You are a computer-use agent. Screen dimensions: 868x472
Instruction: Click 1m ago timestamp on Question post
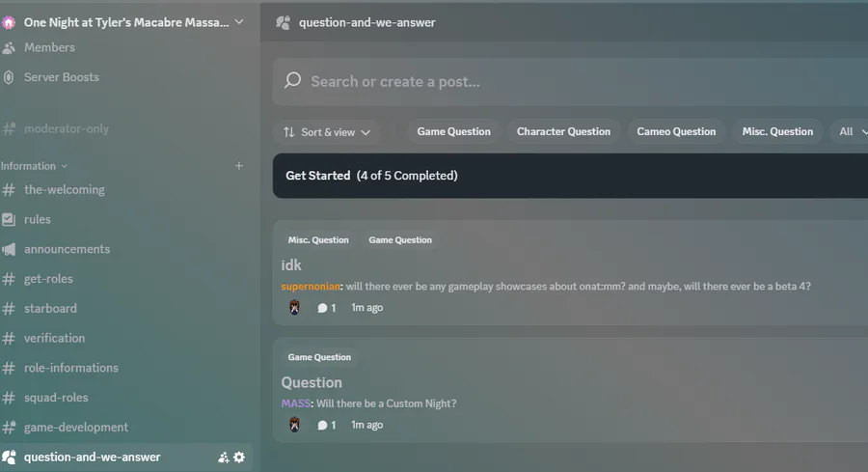pyautogui.click(x=367, y=425)
